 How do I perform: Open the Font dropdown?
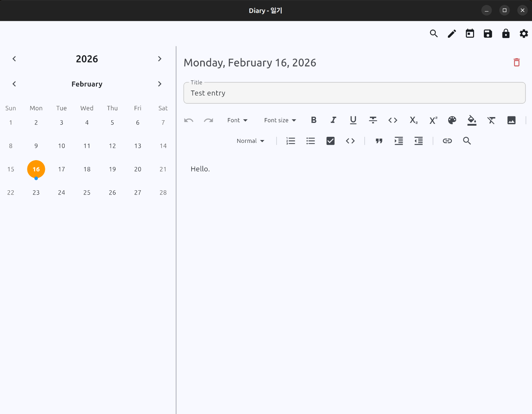237,120
